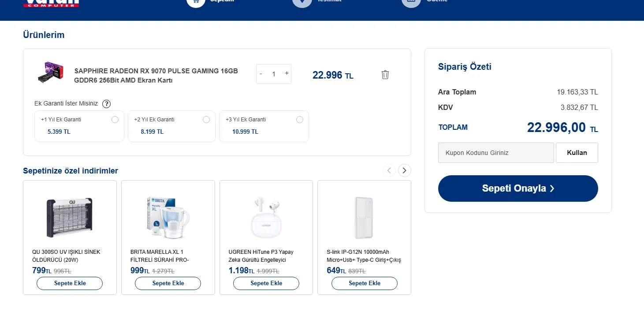Screen dimensions: 644x309
Task: Decrease quantity with the minus button
Action: click(x=261, y=74)
